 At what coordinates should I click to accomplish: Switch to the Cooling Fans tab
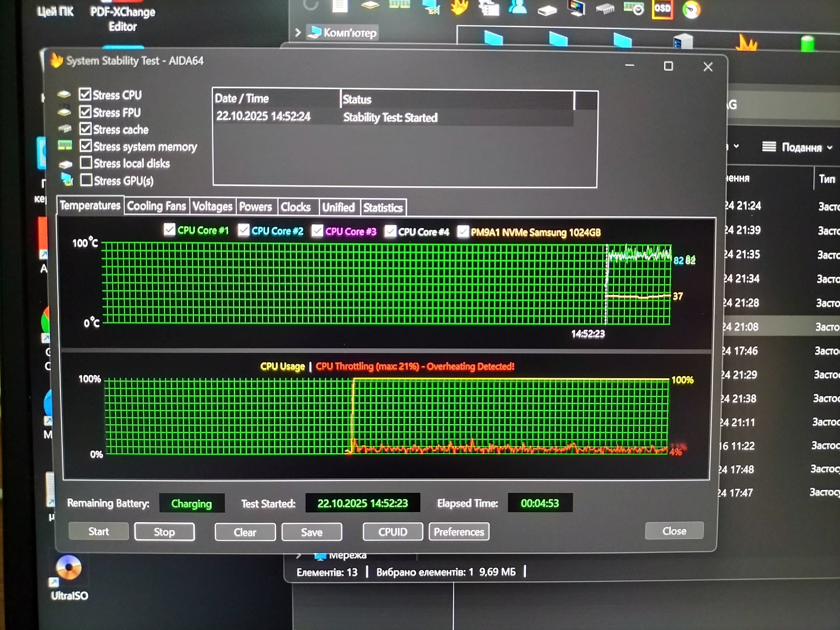coord(156,206)
